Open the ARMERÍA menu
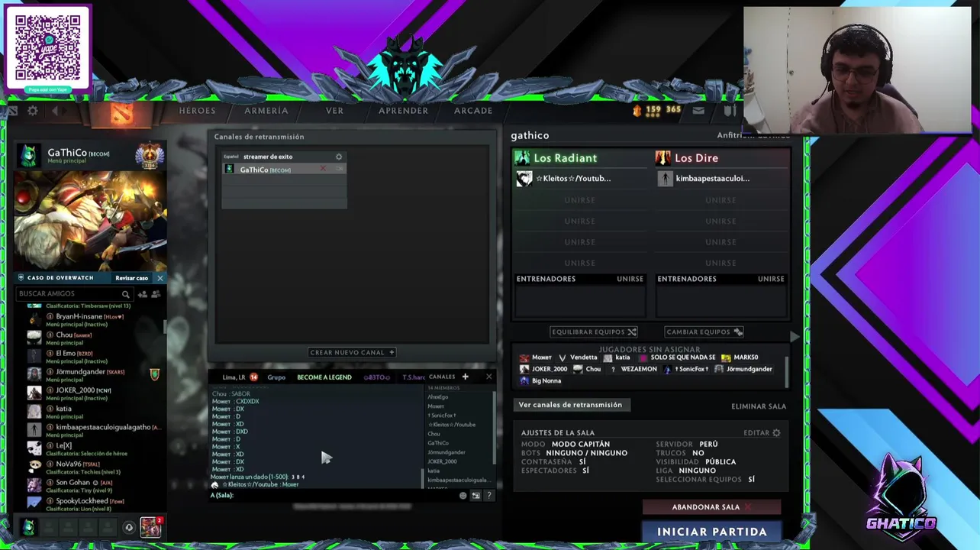Screen dimensions: 980x550 point(266,111)
